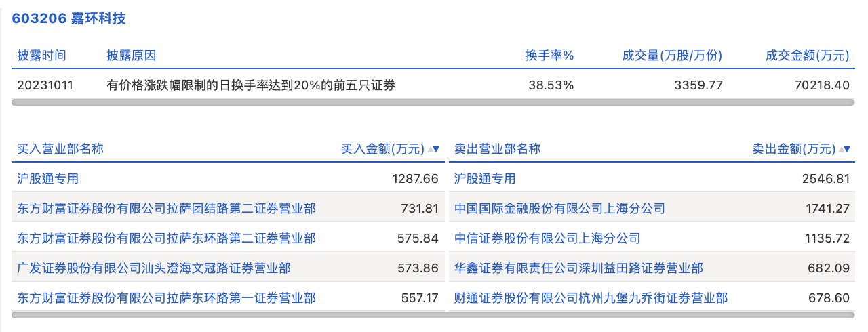This screenshot has width=868, height=332.
Task: Open 华鑫证券 深圳益田路证券营业部 link
Action: click(x=578, y=268)
